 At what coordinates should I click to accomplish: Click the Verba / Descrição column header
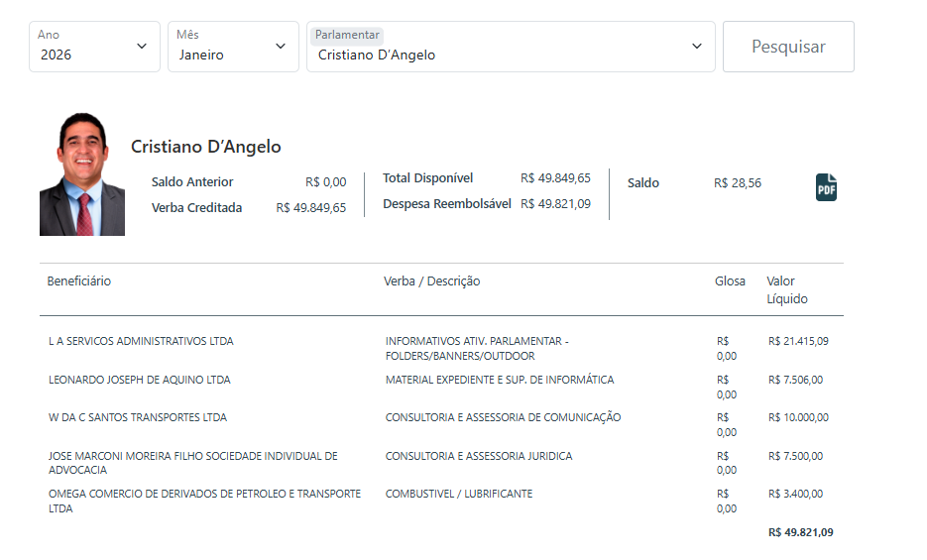click(431, 281)
